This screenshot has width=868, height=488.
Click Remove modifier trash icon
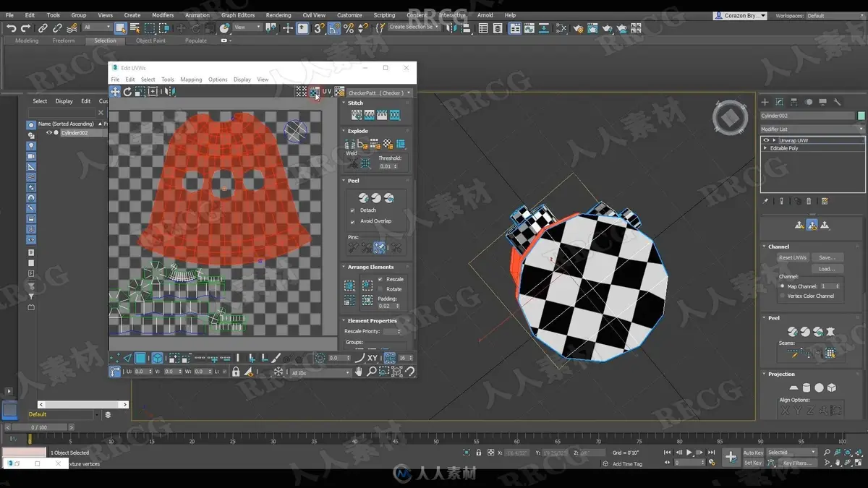pos(809,202)
